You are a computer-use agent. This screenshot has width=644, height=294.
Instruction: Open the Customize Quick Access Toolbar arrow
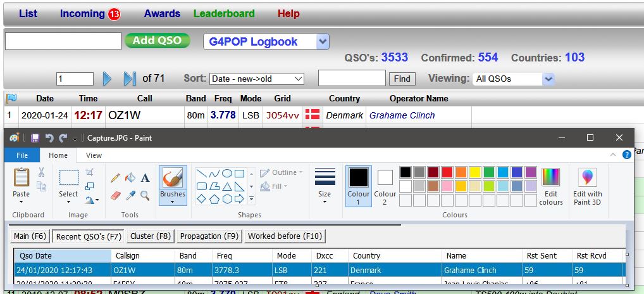click(x=75, y=139)
